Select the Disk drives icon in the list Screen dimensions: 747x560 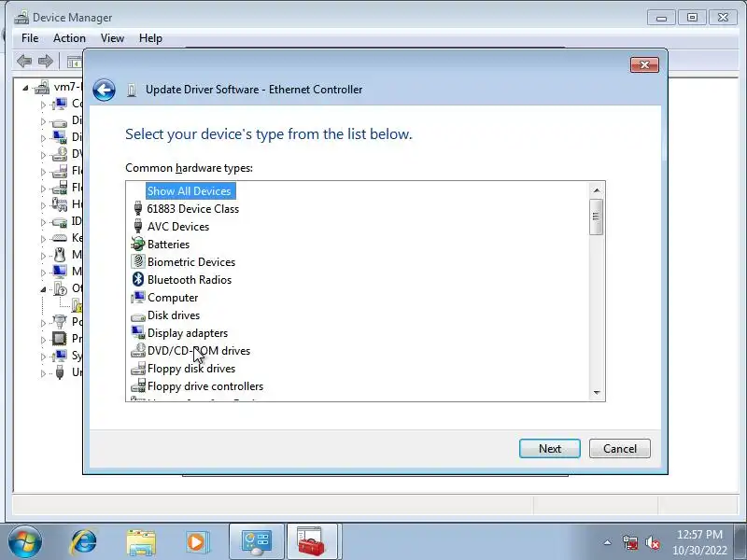click(137, 316)
